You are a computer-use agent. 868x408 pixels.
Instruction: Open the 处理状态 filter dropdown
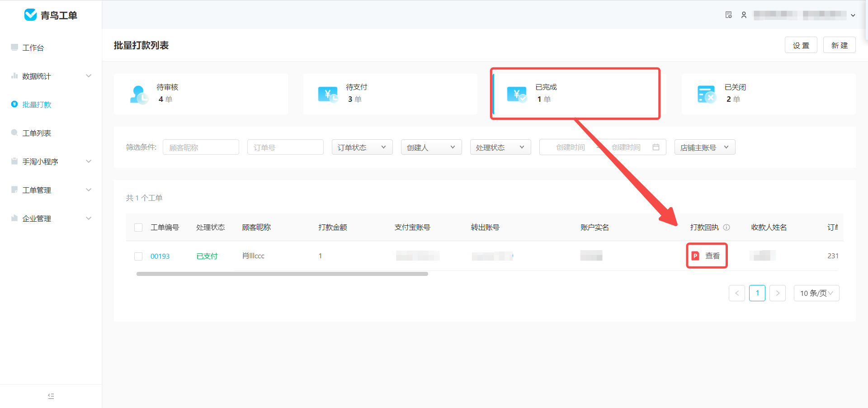500,147
